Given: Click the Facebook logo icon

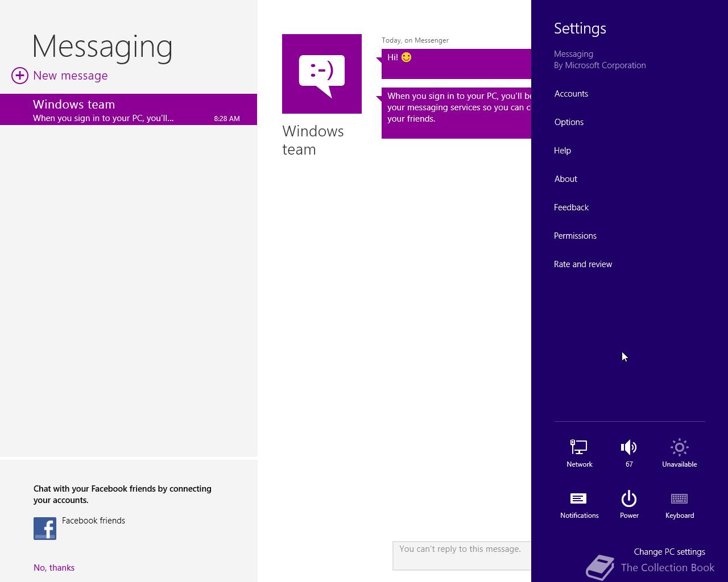Looking at the screenshot, I should (45, 529).
